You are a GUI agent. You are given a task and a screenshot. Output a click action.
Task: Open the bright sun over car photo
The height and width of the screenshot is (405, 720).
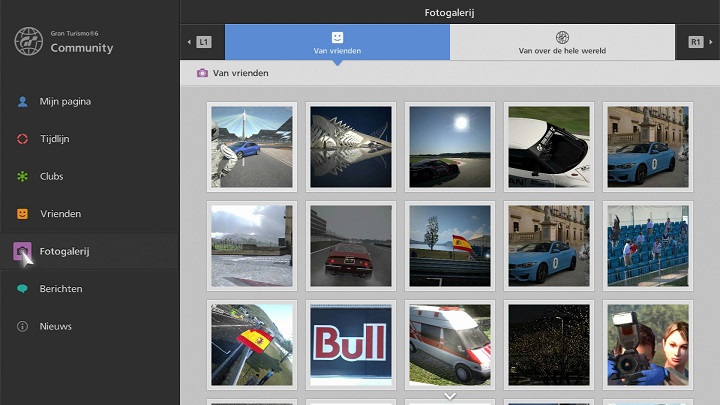tap(450, 146)
